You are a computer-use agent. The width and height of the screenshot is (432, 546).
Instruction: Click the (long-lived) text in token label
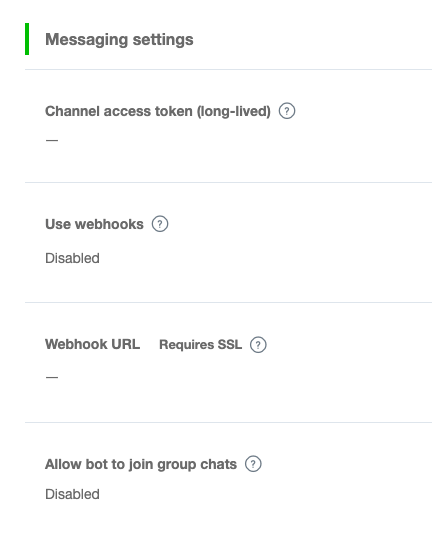point(234,111)
